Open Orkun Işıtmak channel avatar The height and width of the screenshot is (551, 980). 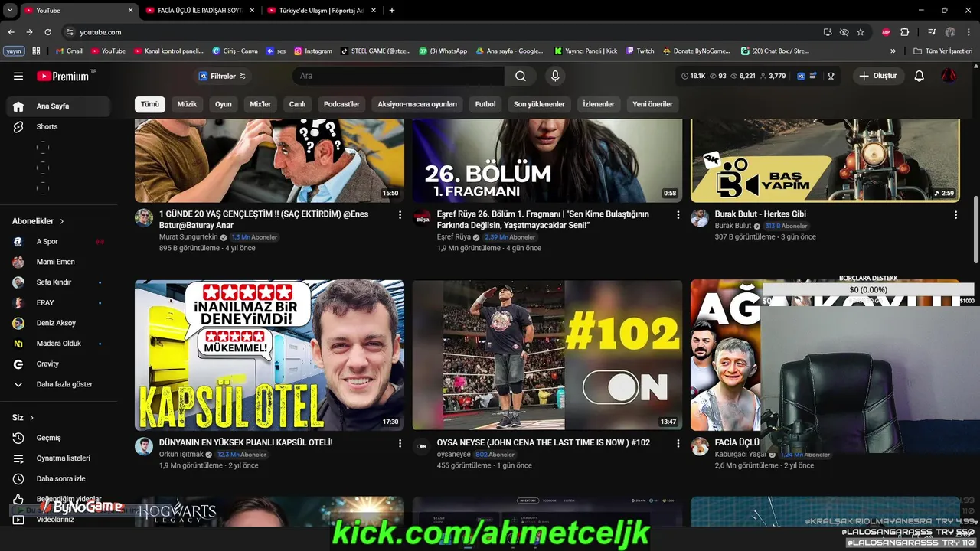144,445
